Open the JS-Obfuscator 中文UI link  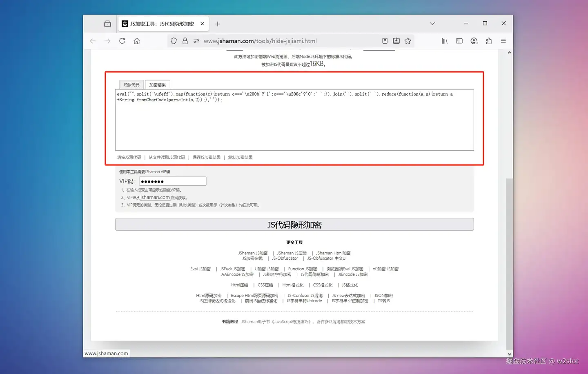click(x=327, y=258)
